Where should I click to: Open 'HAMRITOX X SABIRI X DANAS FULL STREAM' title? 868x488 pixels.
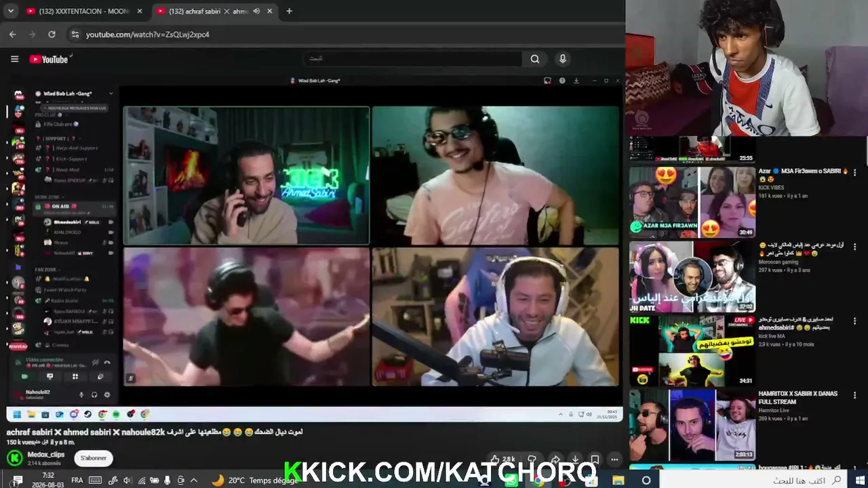pyautogui.click(x=798, y=397)
